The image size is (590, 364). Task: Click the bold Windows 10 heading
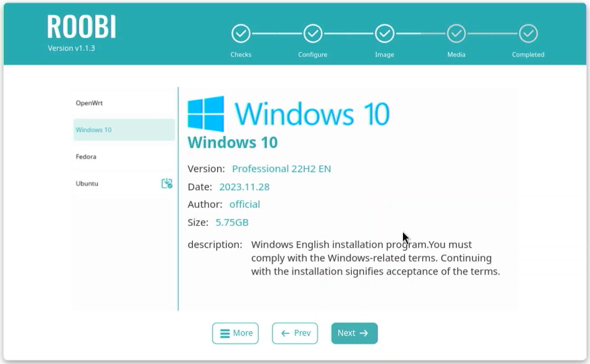(x=232, y=143)
